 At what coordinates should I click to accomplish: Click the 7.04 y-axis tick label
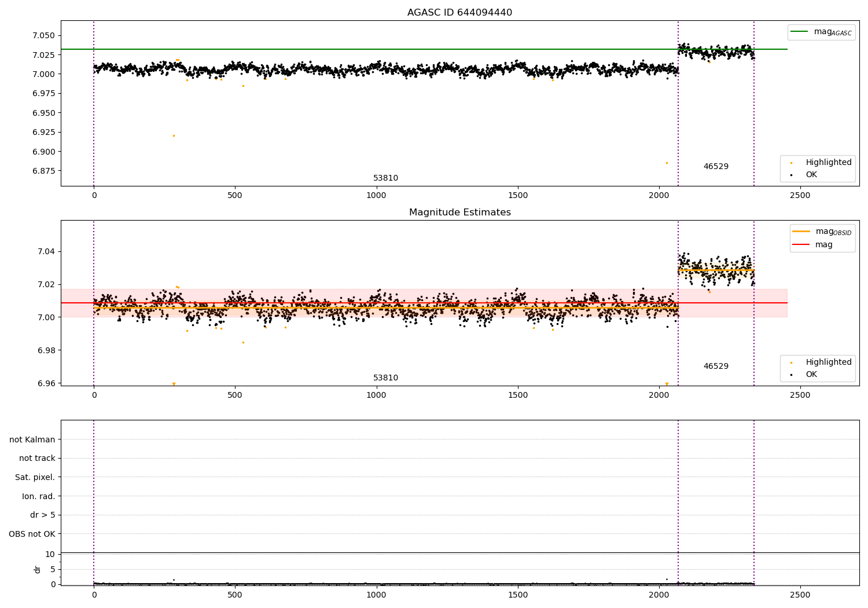(46, 252)
